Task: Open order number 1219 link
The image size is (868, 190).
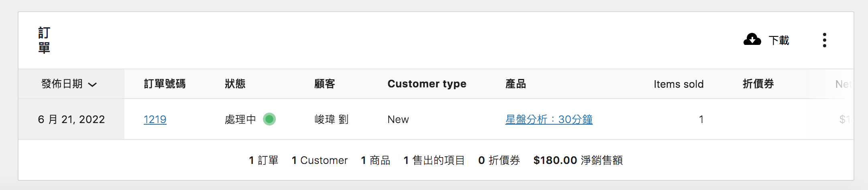Action: click(x=155, y=119)
